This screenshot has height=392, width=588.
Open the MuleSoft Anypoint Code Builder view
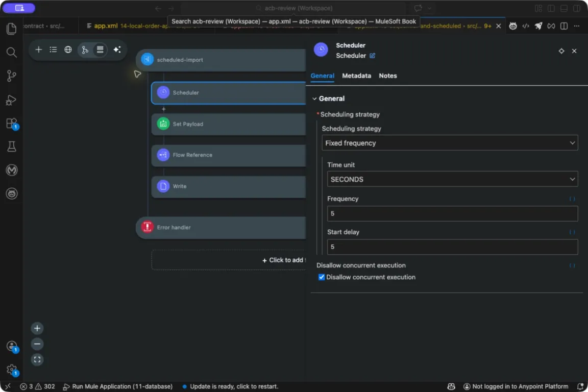click(12, 170)
